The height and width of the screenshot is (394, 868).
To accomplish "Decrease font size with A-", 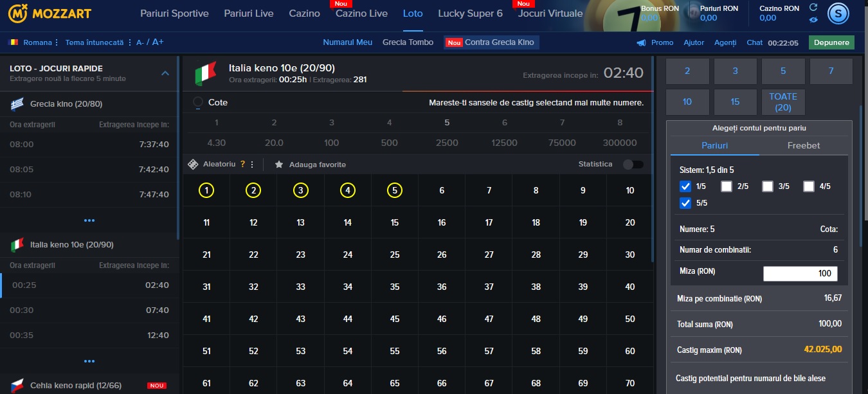I will click(x=140, y=42).
